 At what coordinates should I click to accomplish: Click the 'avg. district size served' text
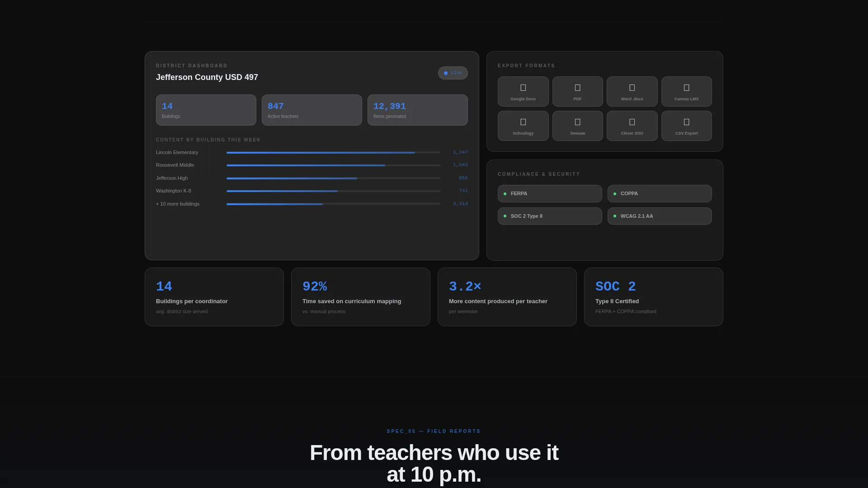point(182,311)
